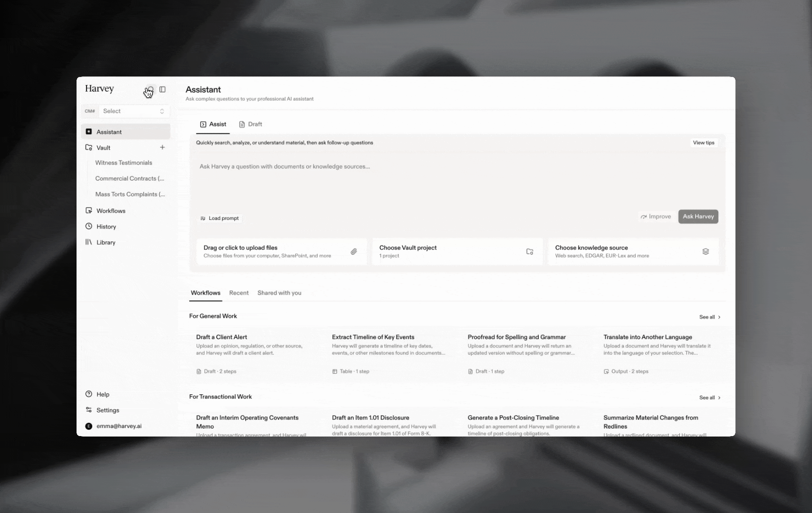Click the output icon under Translate

[x=606, y=371]
